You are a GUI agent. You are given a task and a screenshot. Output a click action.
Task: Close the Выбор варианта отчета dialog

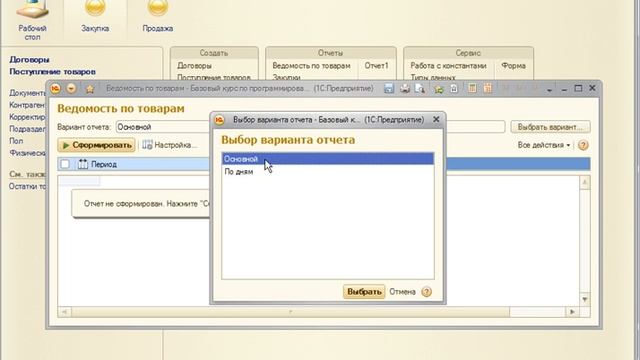[x=436, y=120]
